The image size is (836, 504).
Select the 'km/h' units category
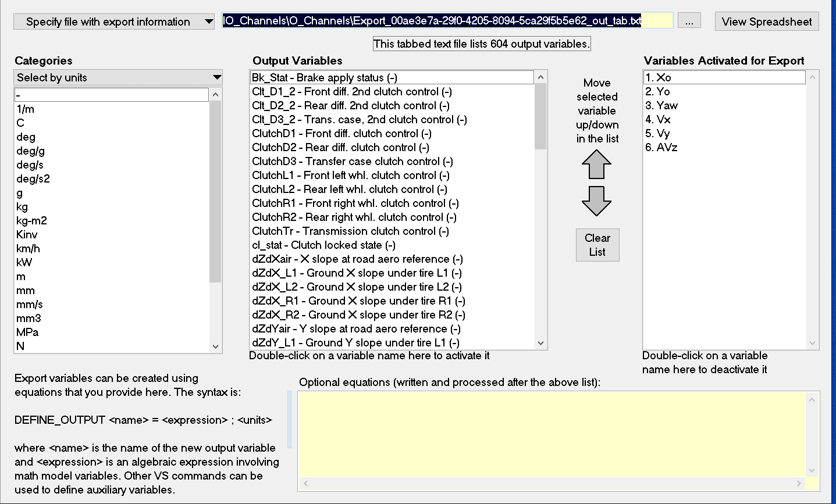[112, 248]
